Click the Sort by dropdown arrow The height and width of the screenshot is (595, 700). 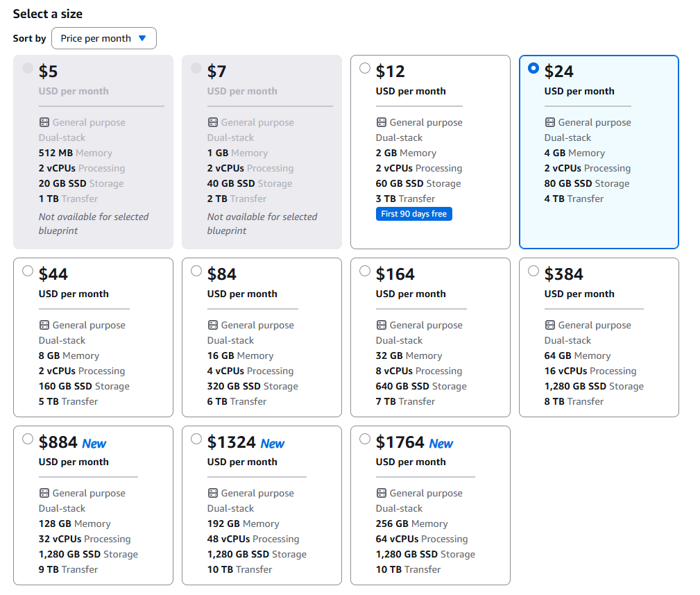tap(142, 38)
